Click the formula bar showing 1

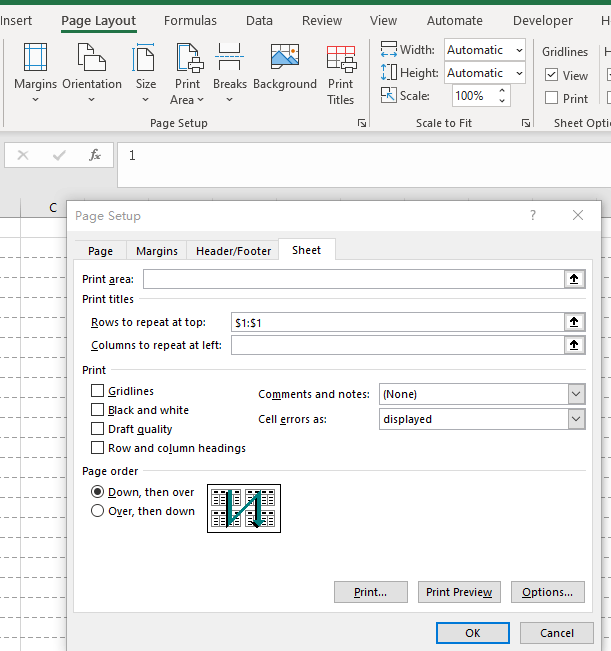364,164
